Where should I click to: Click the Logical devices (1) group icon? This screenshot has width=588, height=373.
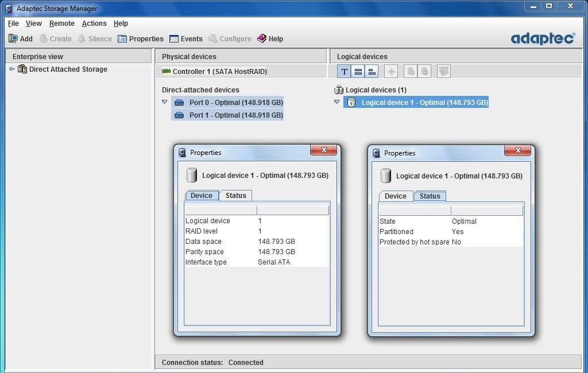(339, 90)
